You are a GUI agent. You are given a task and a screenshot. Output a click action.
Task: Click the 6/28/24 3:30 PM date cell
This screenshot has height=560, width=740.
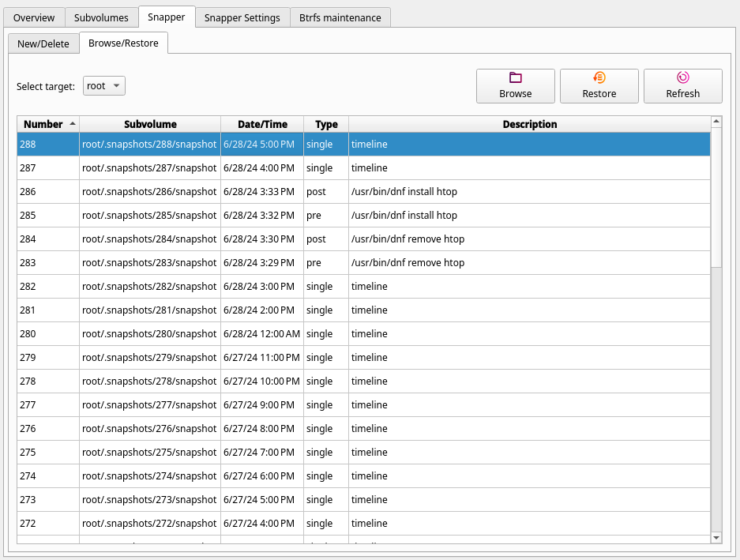pyautogui.click(x=262, y=239)
